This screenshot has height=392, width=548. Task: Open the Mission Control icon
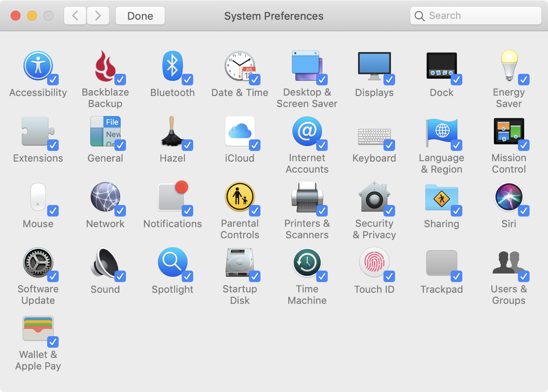click(x=509, y=131)
